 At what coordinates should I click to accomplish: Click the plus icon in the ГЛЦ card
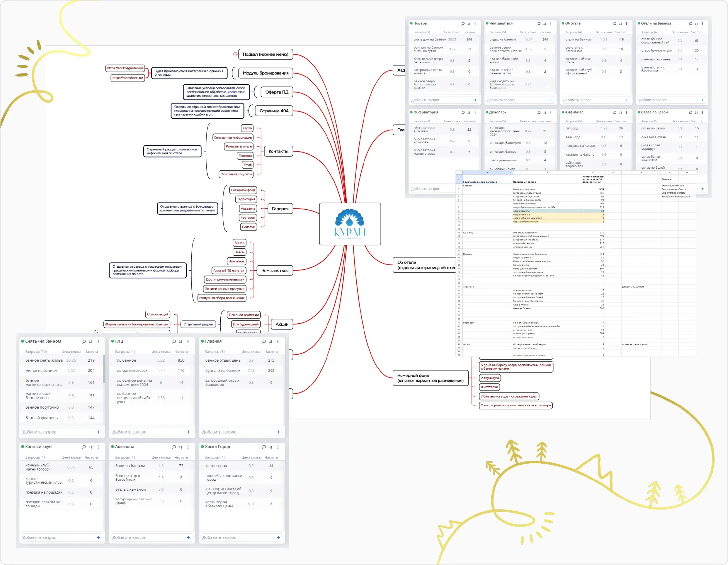188,432
